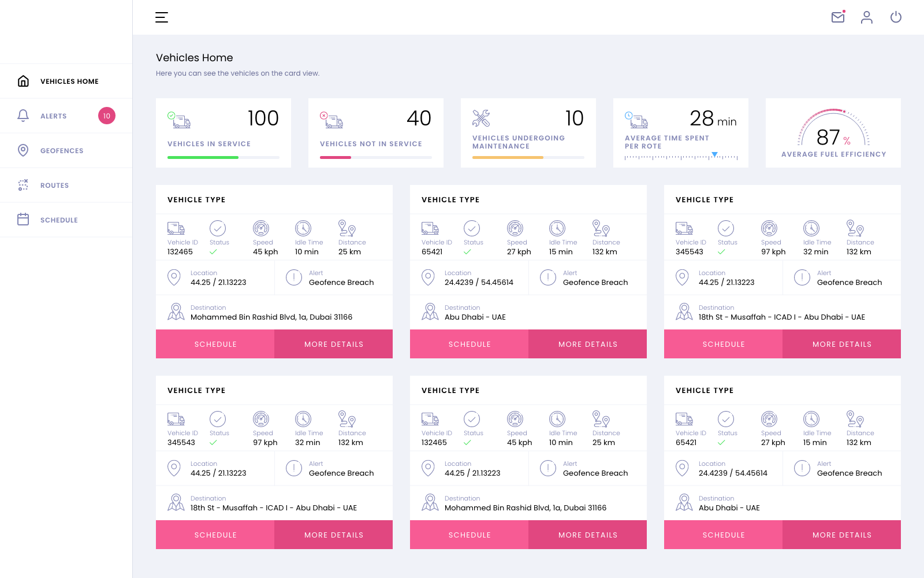Click status checkmark for vehicle 132465 top card
The width and height of the screenshot is (924, 578).
point(214,252)
